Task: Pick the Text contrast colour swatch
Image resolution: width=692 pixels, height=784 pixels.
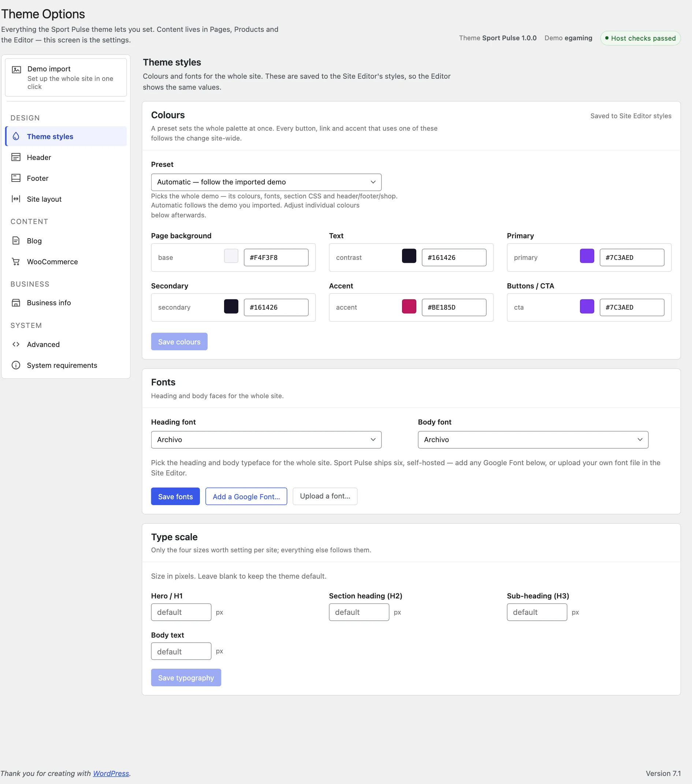Action: pyautogui.click(x=409, y=256)
